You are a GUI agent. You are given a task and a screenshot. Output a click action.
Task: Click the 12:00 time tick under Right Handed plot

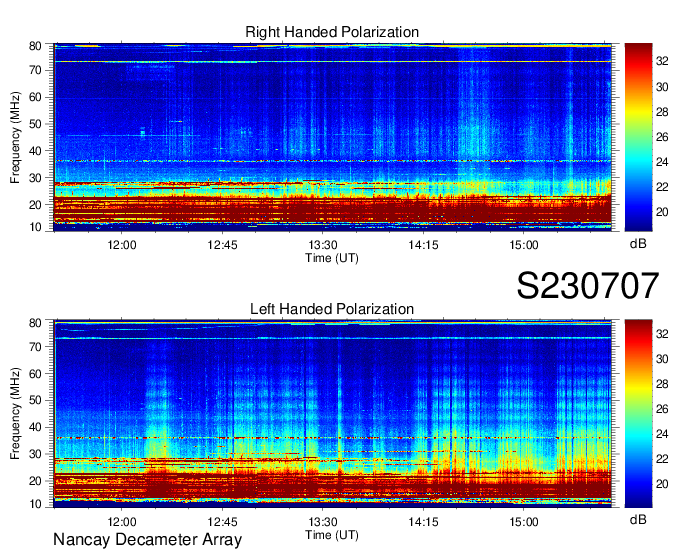click(x=122, y=245)
